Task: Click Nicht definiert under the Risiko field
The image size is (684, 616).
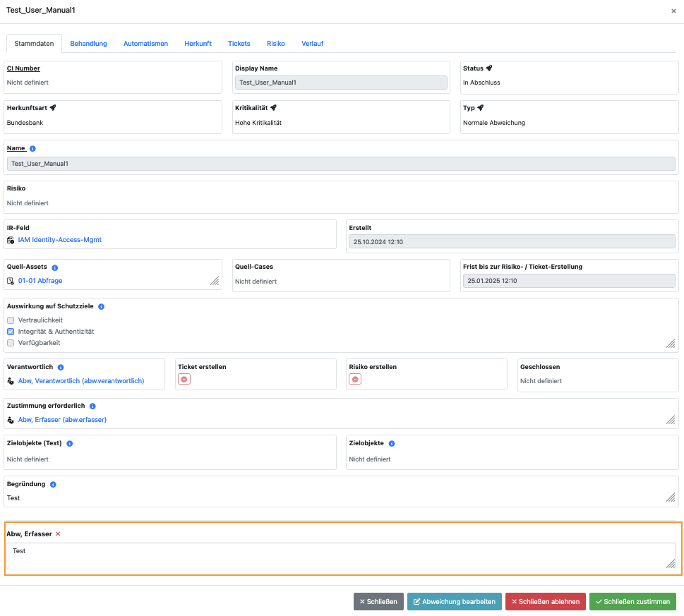Action: tap(28, 204)
